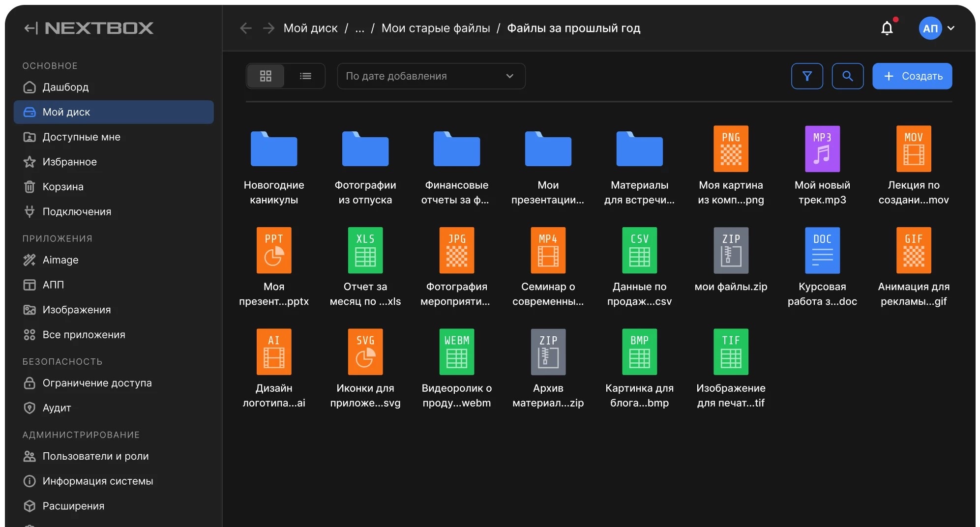Expand the '...' breadcrumb
Screen dimensions: 980x527
click(x=359, y=29)
